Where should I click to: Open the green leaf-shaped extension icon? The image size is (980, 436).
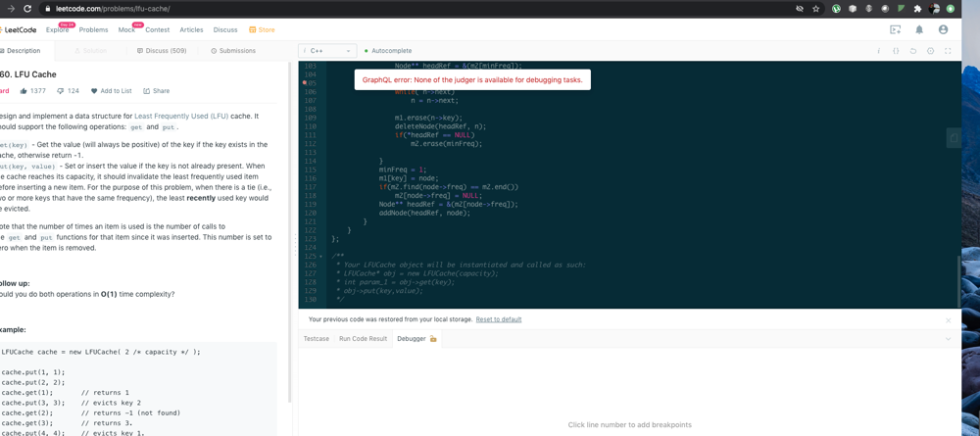coord(902,9)
